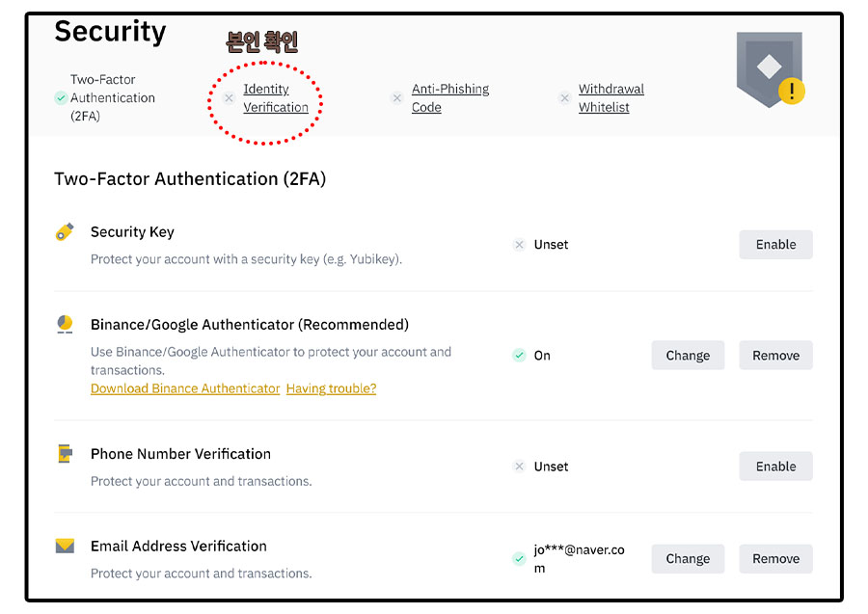Click the green check next to the email address

[519, 559]
